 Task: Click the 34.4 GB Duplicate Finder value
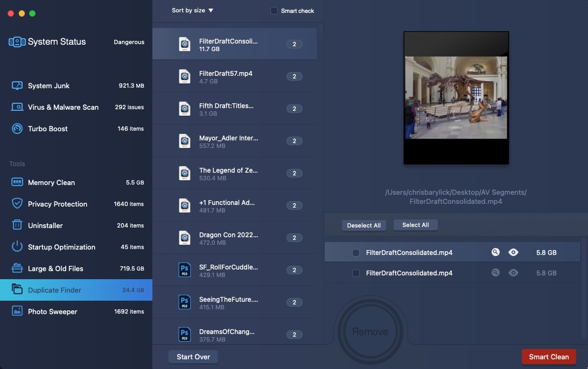(x=133, y=290)
